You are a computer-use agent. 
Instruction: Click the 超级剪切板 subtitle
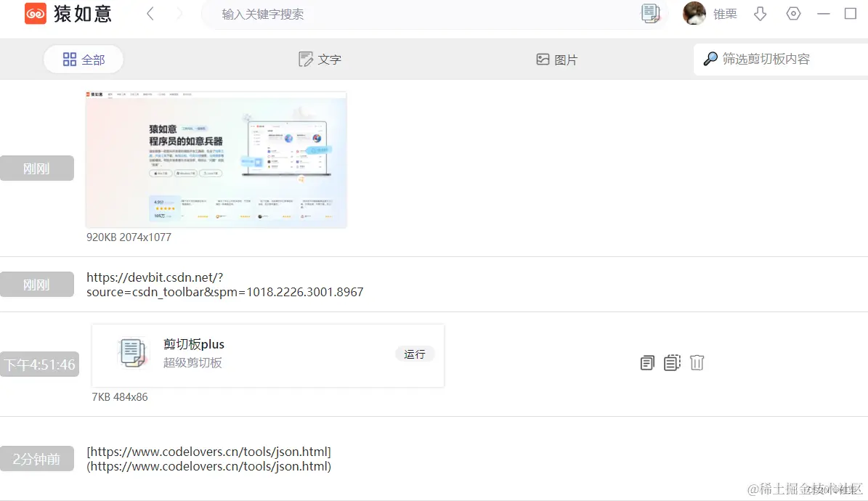tap(192, 362)
